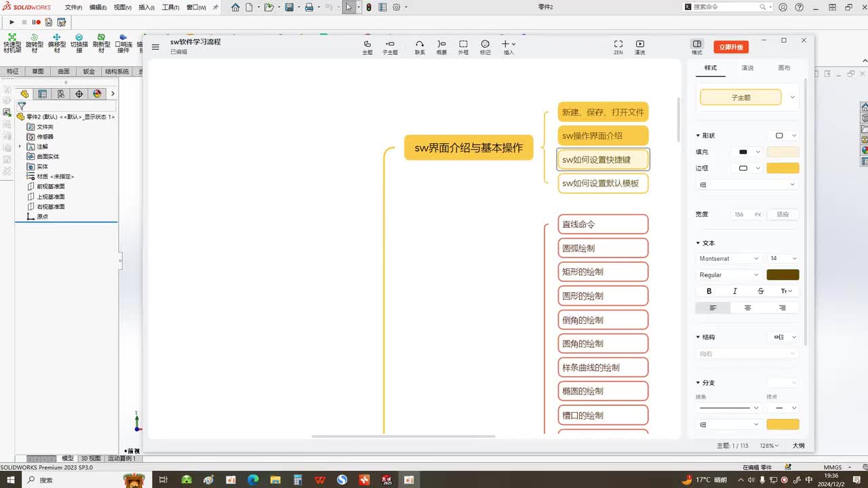Click the 快速型材机架 tool icon
This screenshot has width=868, height=488.
(x=12, y=43)
